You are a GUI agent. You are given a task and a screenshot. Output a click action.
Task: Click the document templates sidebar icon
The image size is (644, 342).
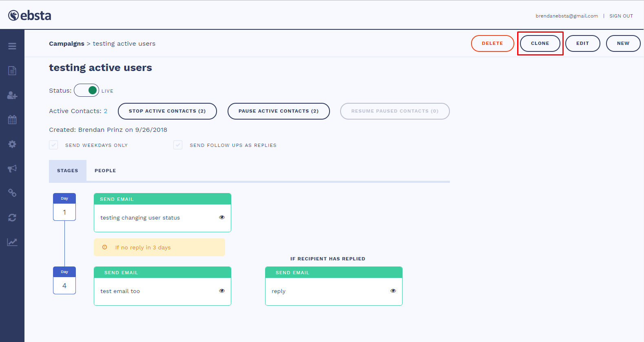coord(12,71)
